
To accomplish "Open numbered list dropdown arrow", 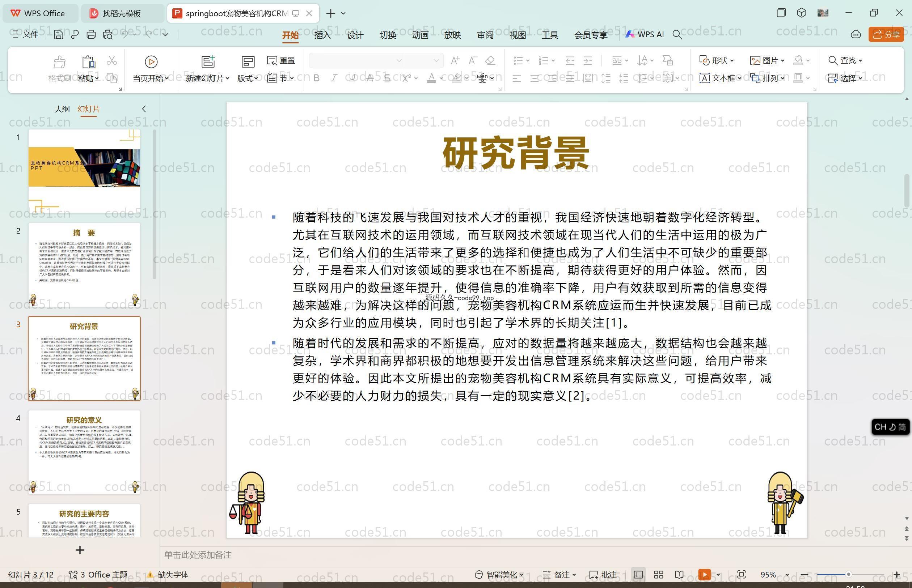I will (553, 60).
